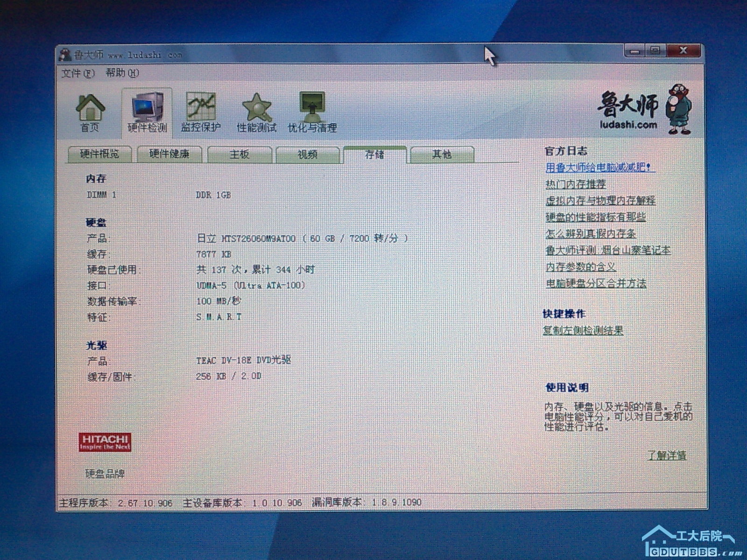This screenshot has width=747, height=560.
Task: Click the 主程序版本 status bar entry
Action: 116,503
